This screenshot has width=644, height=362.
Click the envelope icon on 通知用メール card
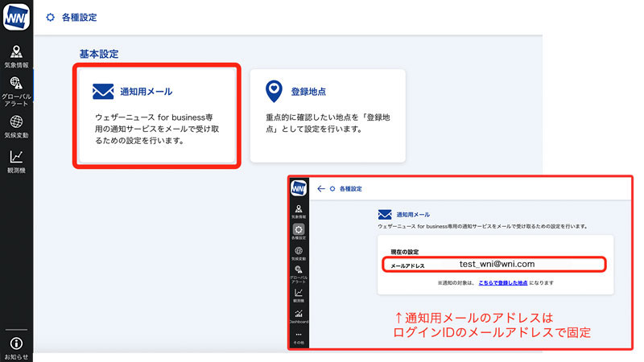103,92
